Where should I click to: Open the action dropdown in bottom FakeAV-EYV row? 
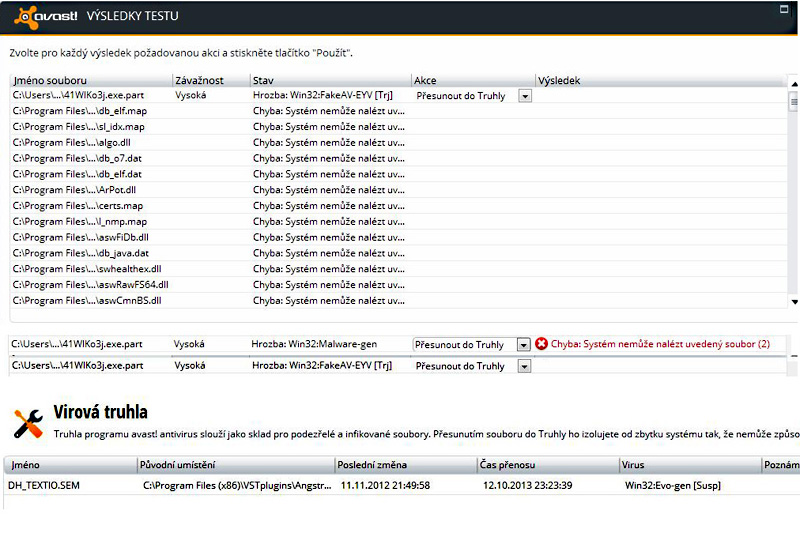(x=523, y=366)
